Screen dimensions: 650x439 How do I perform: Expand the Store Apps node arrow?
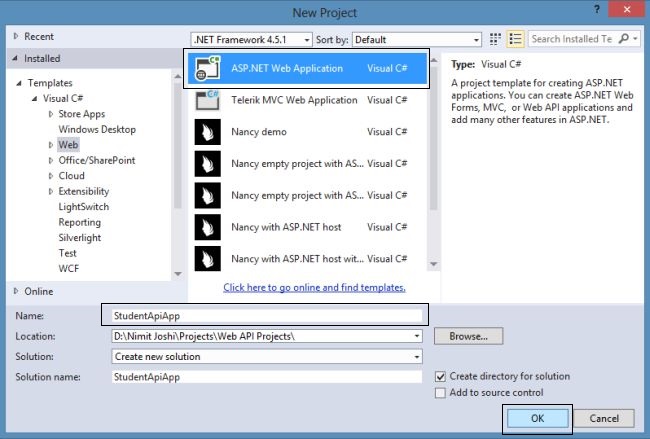coord(51,114)
